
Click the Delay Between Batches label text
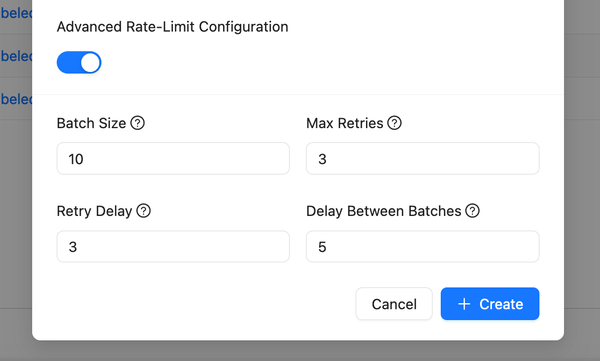pos(383,211)
